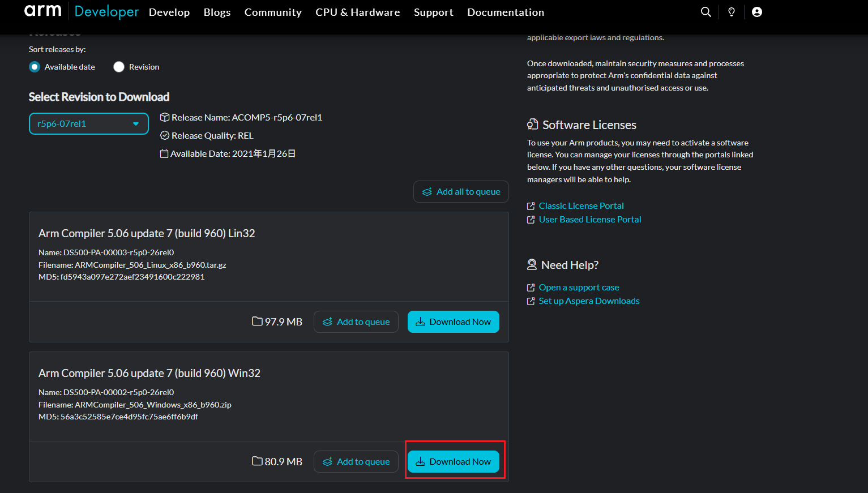Image resolution: width=868 pixels, height=493 pixels.
Task: Open the CPU & Hardware menu
Action: tap(358, 12)
